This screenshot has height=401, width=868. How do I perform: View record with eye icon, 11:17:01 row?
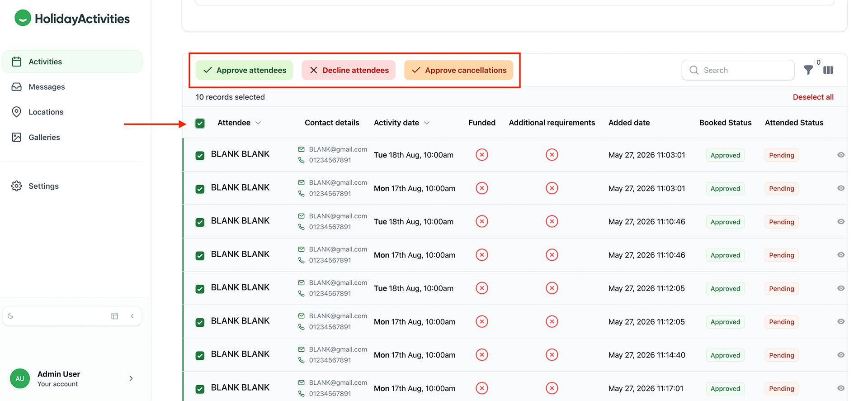click(841, 388)
